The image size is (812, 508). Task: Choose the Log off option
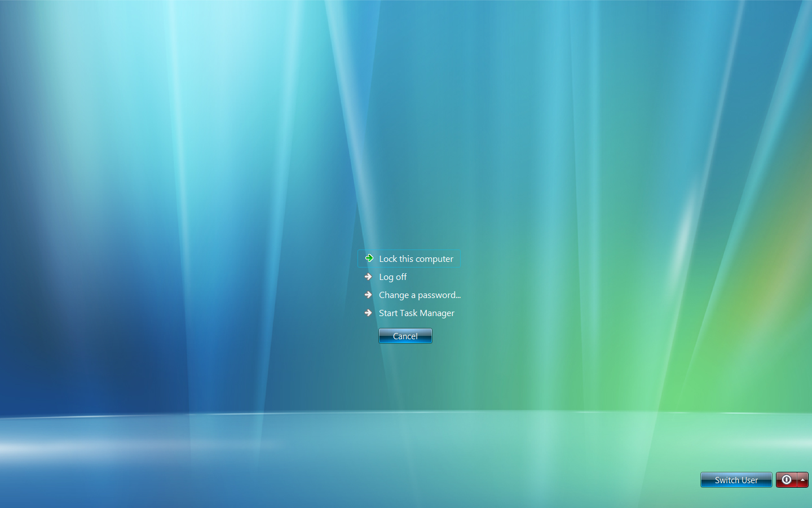[392, 277]
